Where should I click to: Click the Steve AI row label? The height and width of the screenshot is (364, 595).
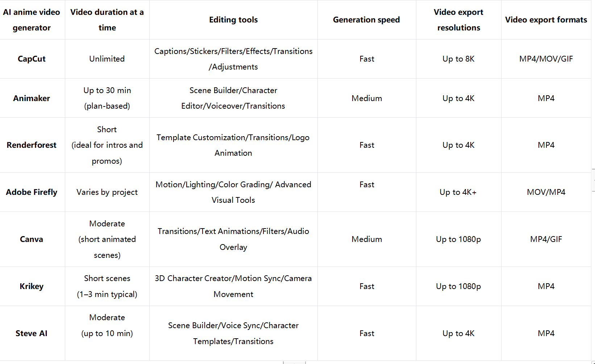pyautogui.click(x=32, y=334)
